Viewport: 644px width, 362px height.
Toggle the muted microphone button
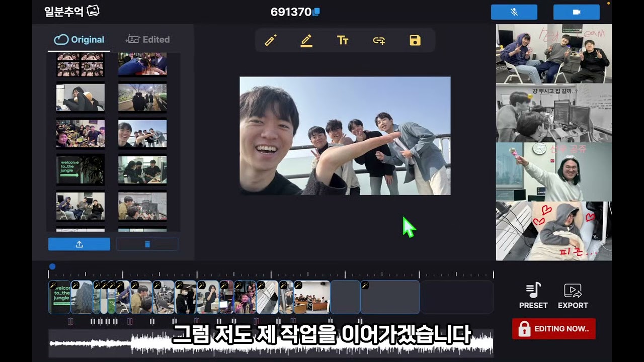(x=514, y=12)
